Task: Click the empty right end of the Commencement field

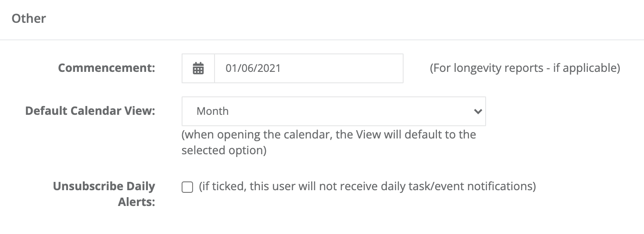Action: coord(373,68)
